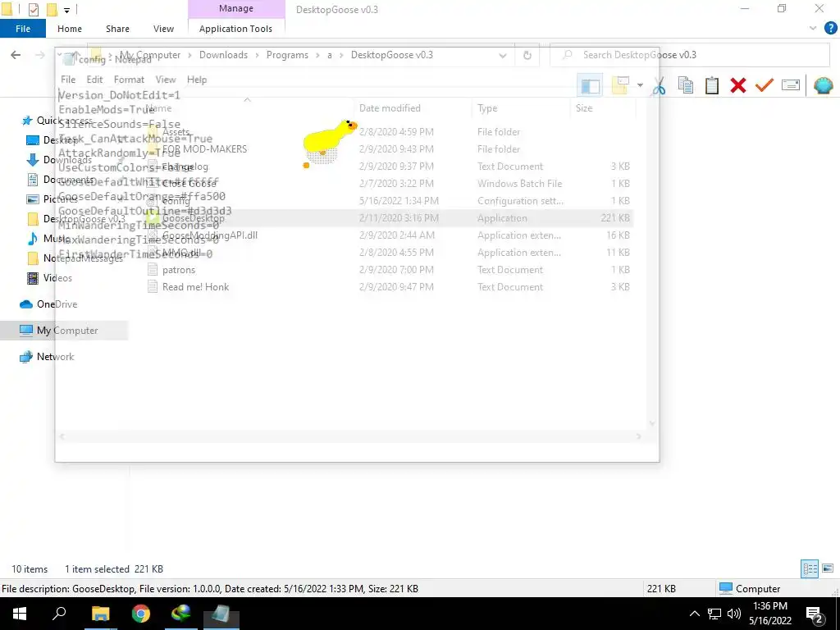Click the volume speaker tray icon
840x630 pixels.
pos(734,614)
